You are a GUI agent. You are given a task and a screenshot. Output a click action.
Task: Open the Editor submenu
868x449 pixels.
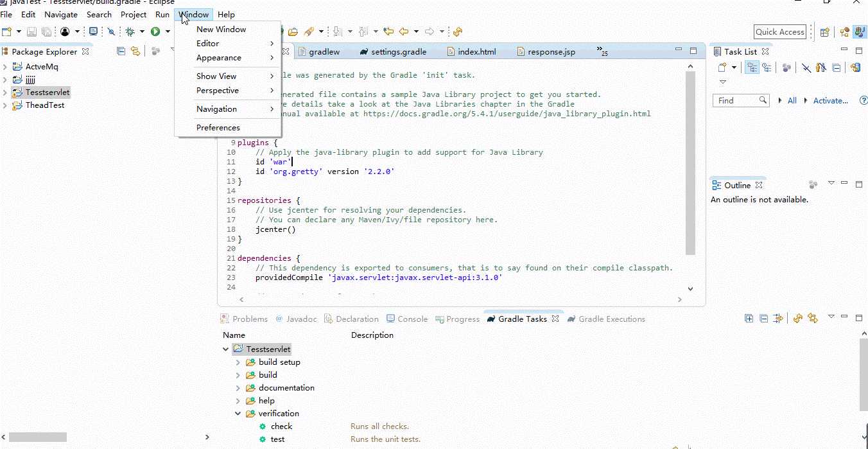tap(228, 43)
